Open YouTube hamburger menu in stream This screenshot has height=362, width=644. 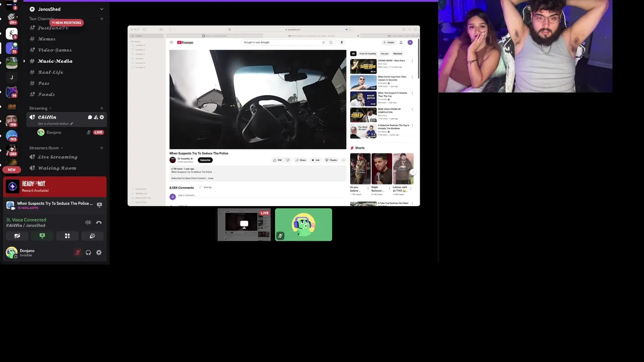(x=171, y=42)
